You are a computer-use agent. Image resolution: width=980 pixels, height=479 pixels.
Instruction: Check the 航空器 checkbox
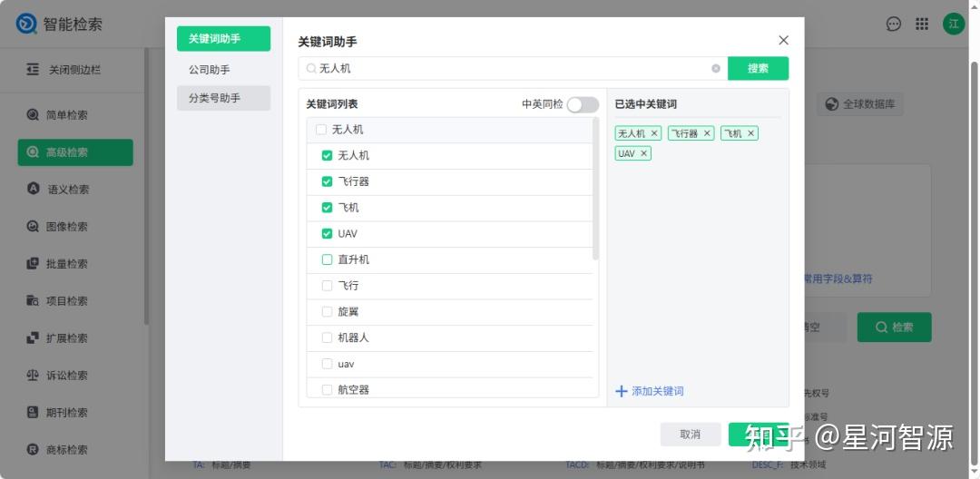click(327, 390)
